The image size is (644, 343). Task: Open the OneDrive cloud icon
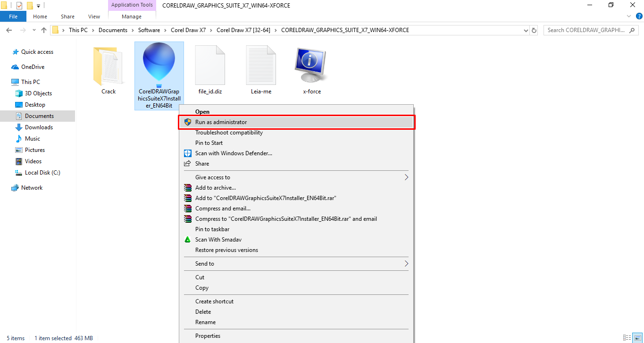pyautogui.click(x=16, y=67)
